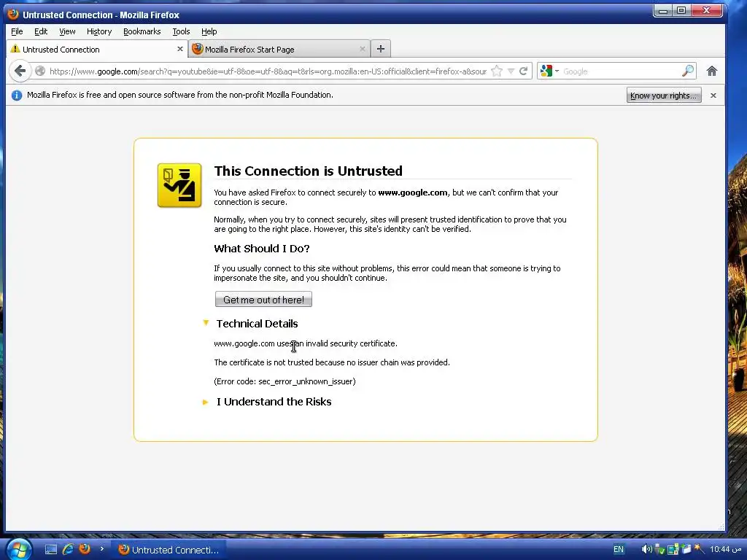Click the What Should I Do? heading
Screen dimensions: 747x560
click(262, 249)
